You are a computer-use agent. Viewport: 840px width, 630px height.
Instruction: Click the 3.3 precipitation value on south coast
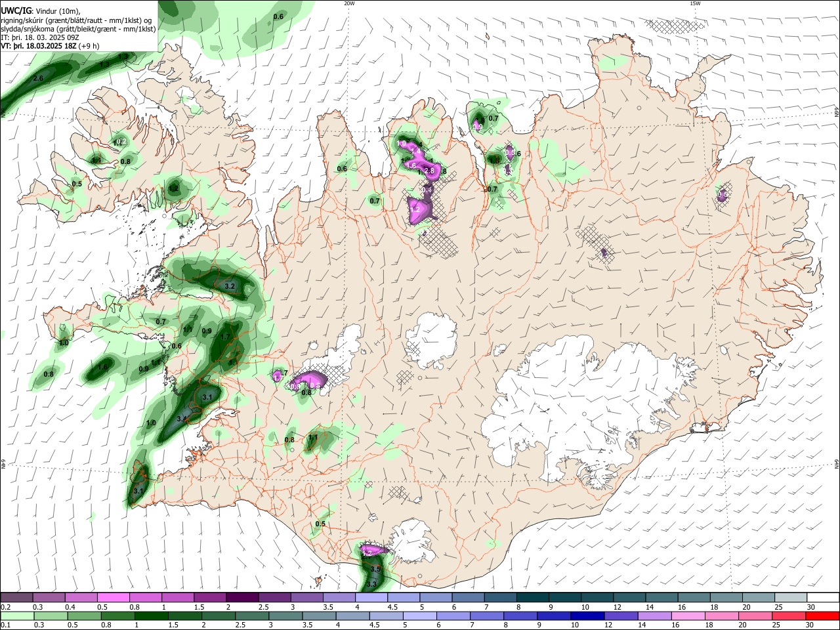tap(371, 583)
